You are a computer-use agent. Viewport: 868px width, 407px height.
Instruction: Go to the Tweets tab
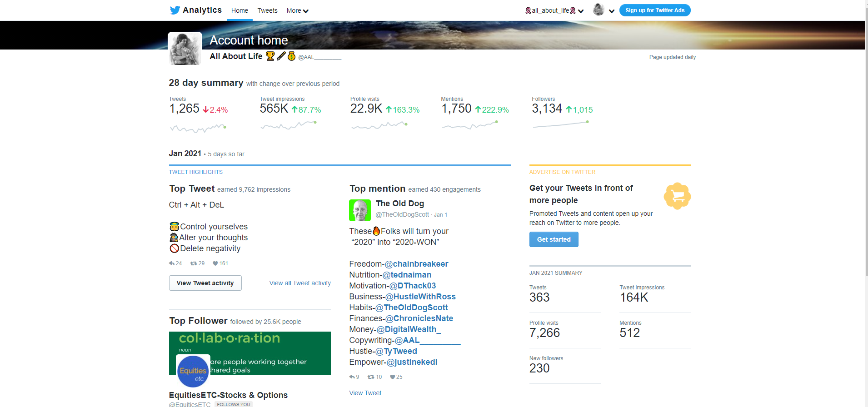click(267, 10)
